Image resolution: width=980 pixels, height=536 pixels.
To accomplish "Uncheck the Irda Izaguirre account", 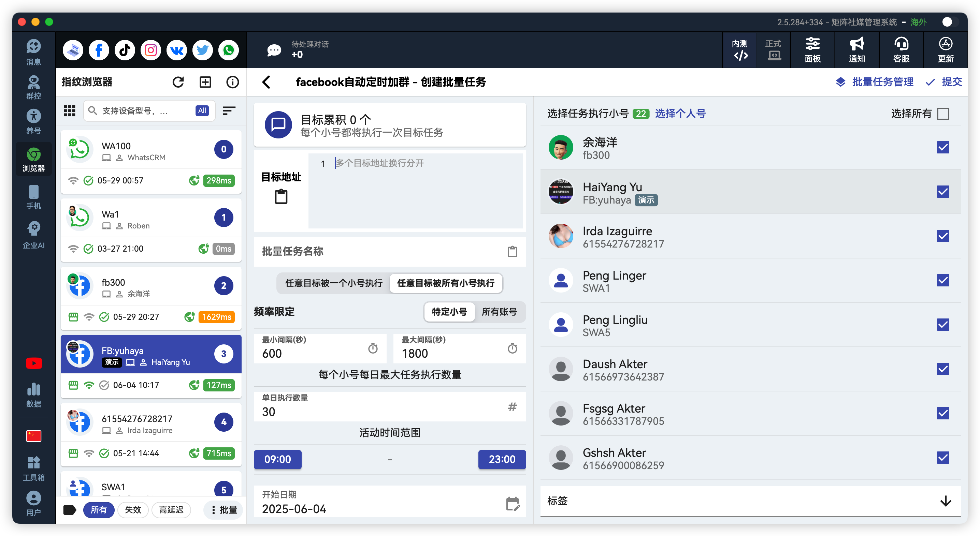I will pyautogui.click(x=943, y=236).
